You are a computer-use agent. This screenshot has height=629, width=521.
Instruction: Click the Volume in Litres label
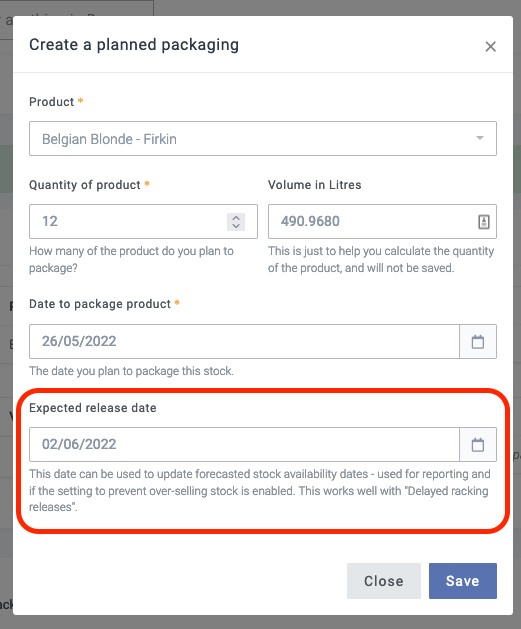tap(314, 185)
